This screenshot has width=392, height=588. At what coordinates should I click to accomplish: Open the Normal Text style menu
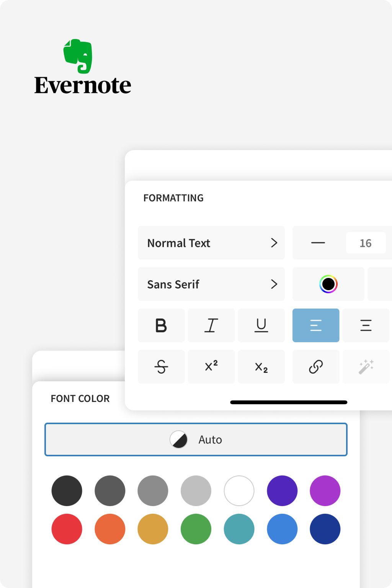[x=211, y=243]
